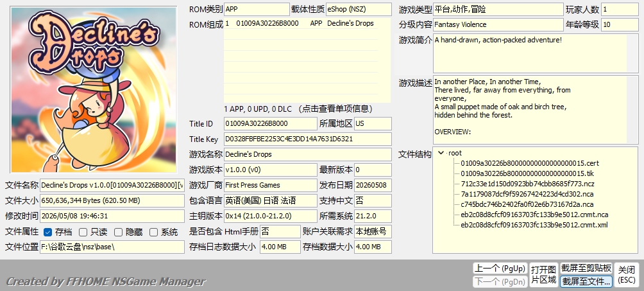The image size is (644, 291).
Task: Click the 存档日志数据大小 4.00 MB field
Action: pos(280,247)
